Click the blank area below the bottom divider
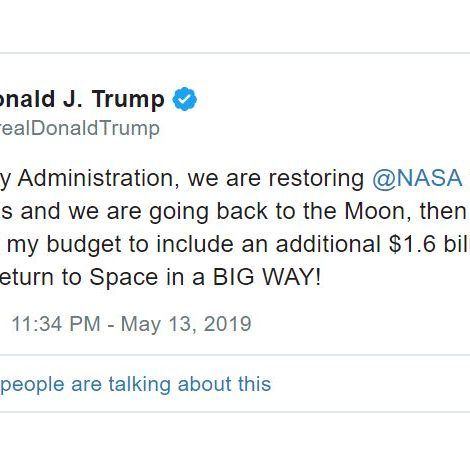The width and height of the screenshot is (470, 454). (235, 433)
